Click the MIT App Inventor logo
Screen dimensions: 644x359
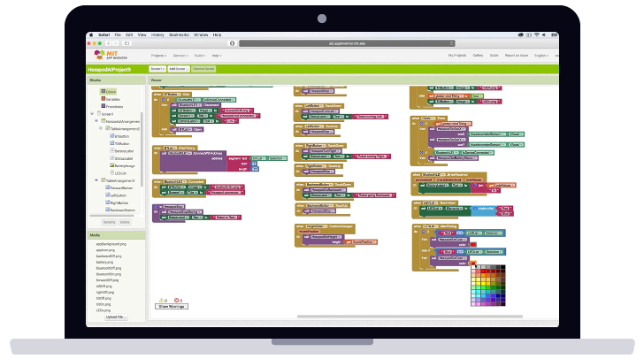click(x=111, y=55)
